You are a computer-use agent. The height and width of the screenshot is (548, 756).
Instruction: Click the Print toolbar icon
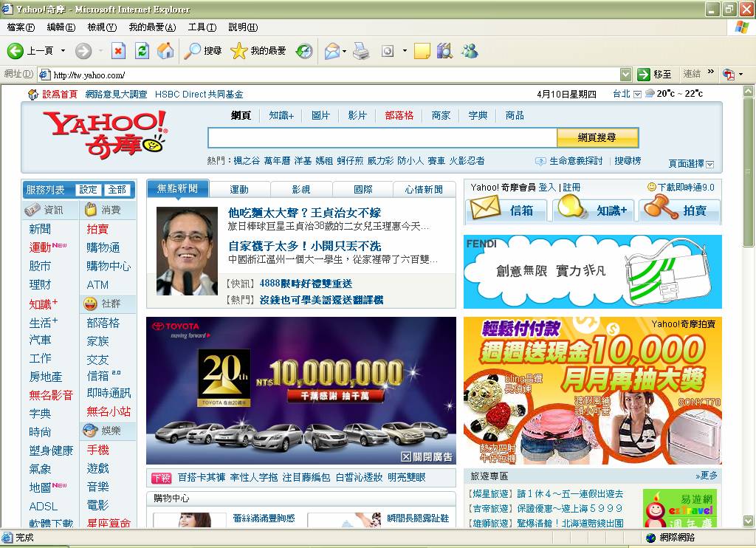click(360, 51)
